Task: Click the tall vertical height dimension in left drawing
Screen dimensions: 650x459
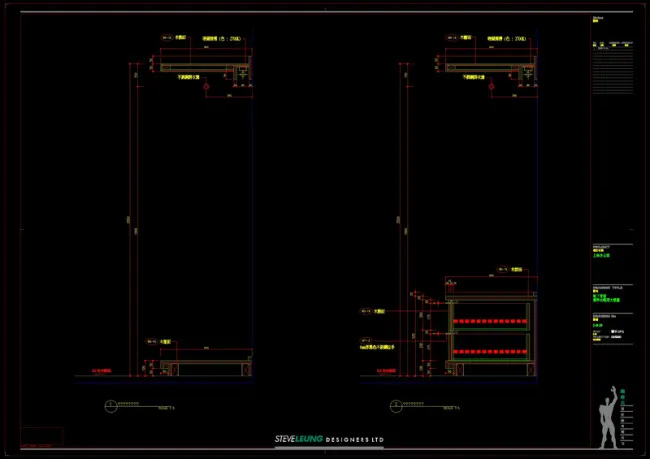Action: 128,218
